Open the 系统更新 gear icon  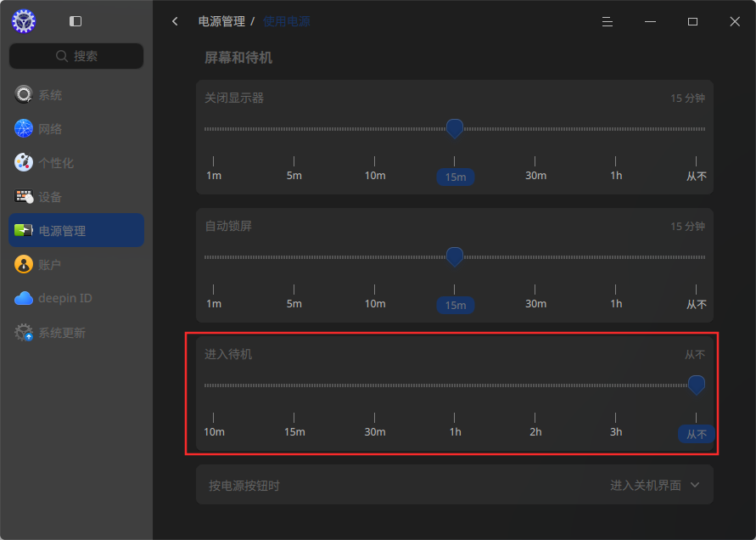pos(23,333)
